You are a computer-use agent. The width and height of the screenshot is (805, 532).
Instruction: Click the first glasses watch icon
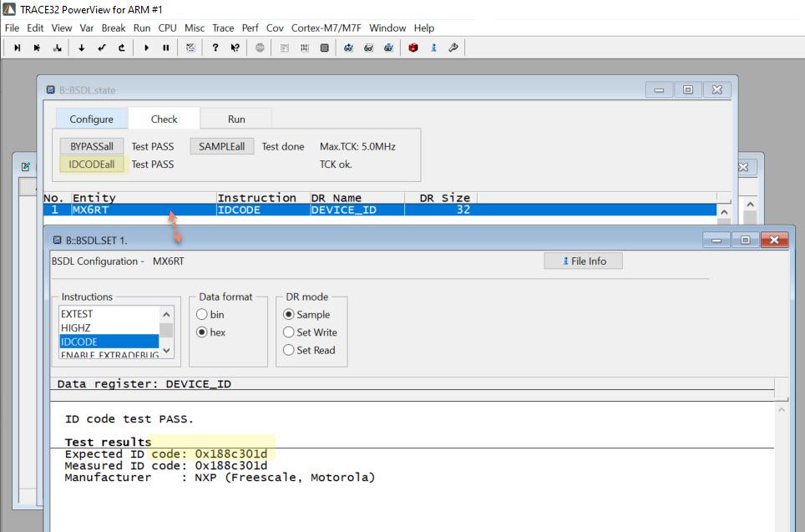pyautogui.click(x=348, y=48)
